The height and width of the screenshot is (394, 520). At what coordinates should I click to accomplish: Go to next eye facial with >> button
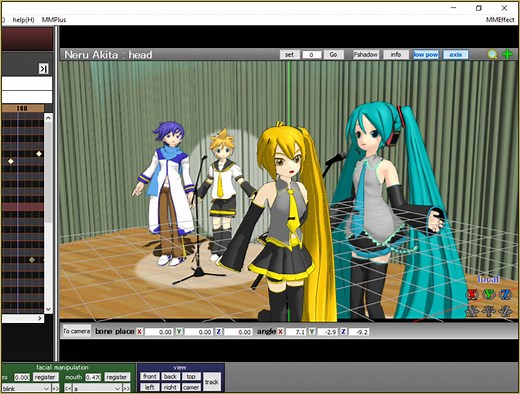pos(55,388)
